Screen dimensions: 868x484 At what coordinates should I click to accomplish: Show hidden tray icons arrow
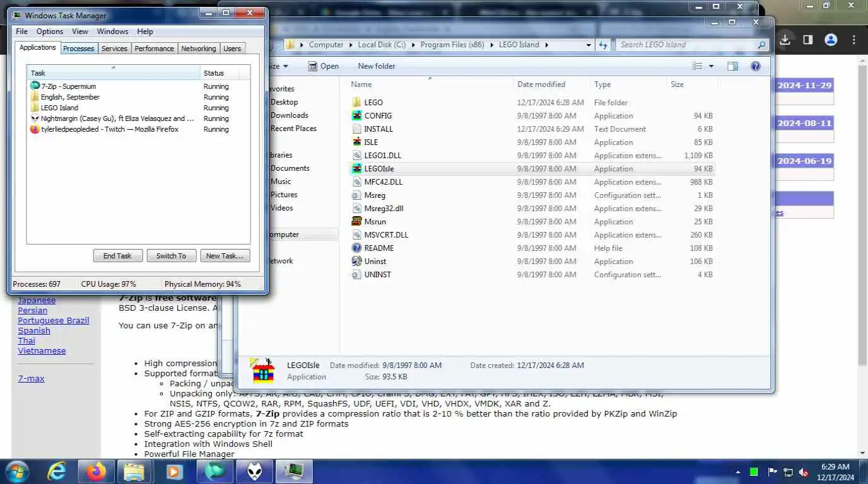point(738,472)
